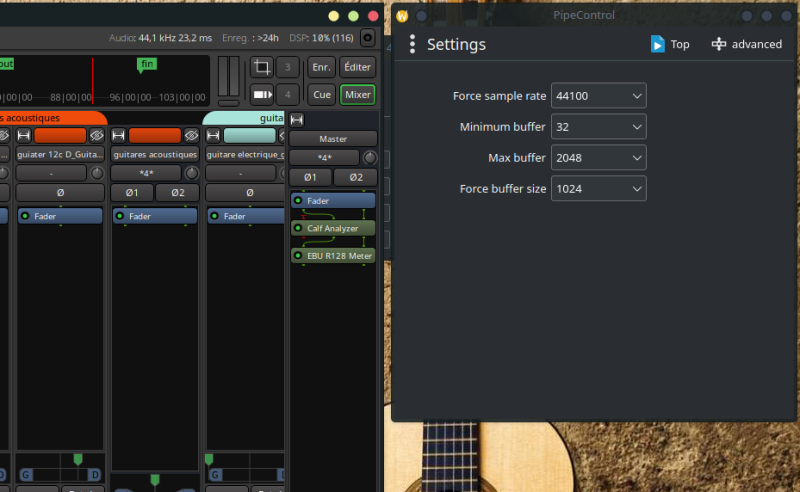The height and width of the screenshot is (492, 800).
Task: Toggle the hide eye on the guitares acoustiques strip
Action: pos(191,136)
